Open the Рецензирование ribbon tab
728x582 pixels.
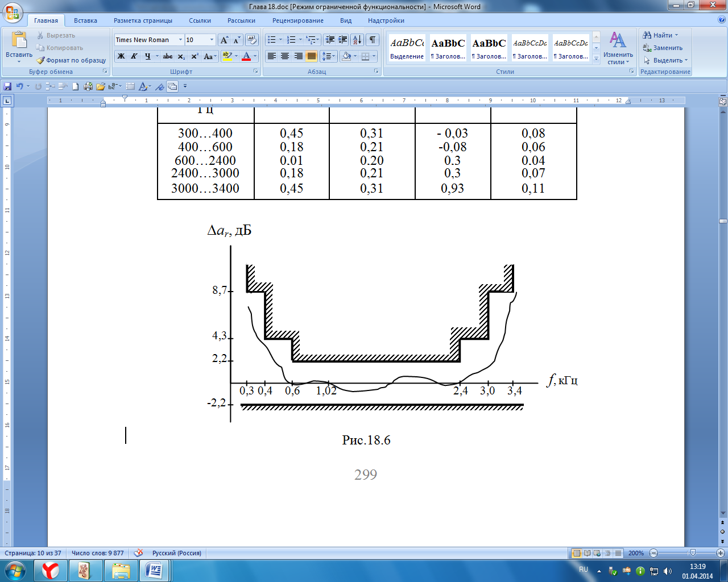(297, 20)
